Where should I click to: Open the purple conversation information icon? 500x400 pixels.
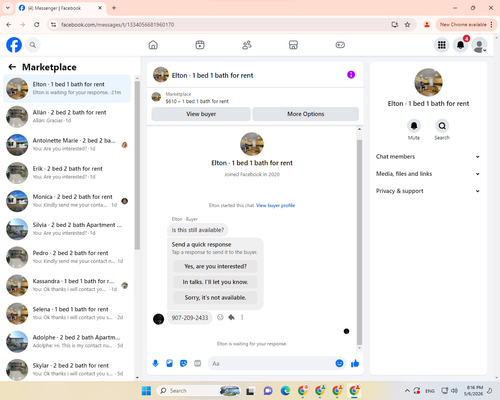[x=351, y=75]
